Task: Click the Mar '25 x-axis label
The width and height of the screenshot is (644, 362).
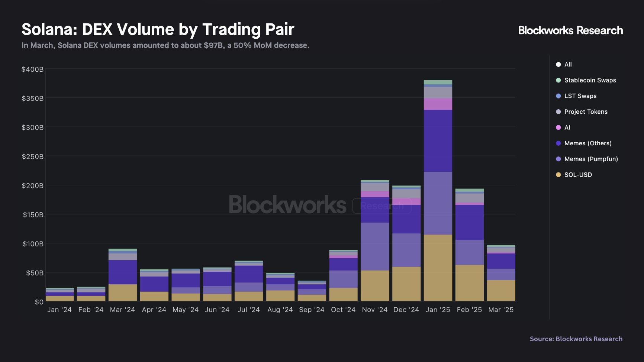Action: pos(500,310)
